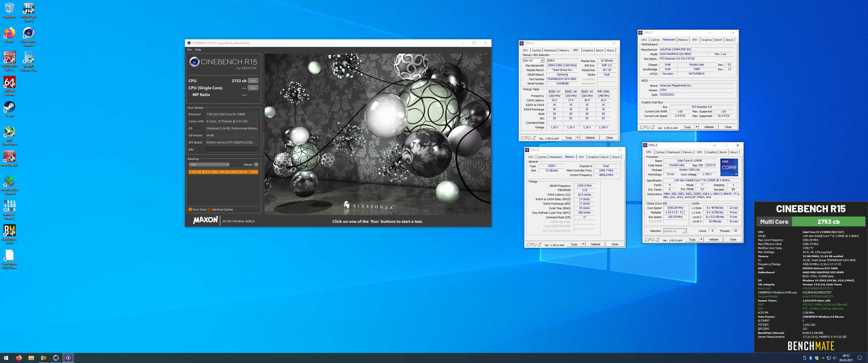Click the DRAM Frequency 2199.5 MHz value
This screenshot has width=868, height=363.
click(x=584, y=186)
